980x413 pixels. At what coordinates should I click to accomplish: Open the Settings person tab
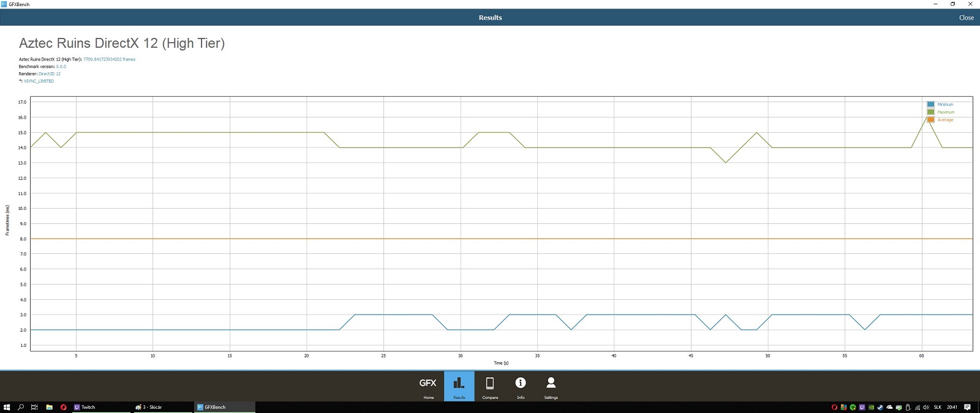[551, 386]
